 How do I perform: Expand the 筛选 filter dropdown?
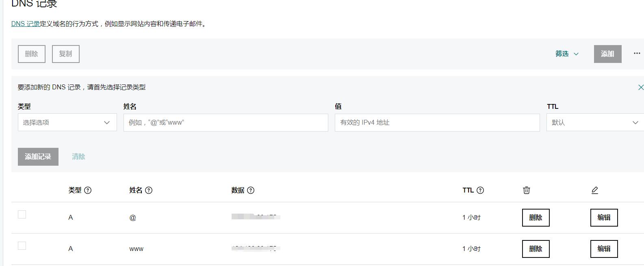567,54
